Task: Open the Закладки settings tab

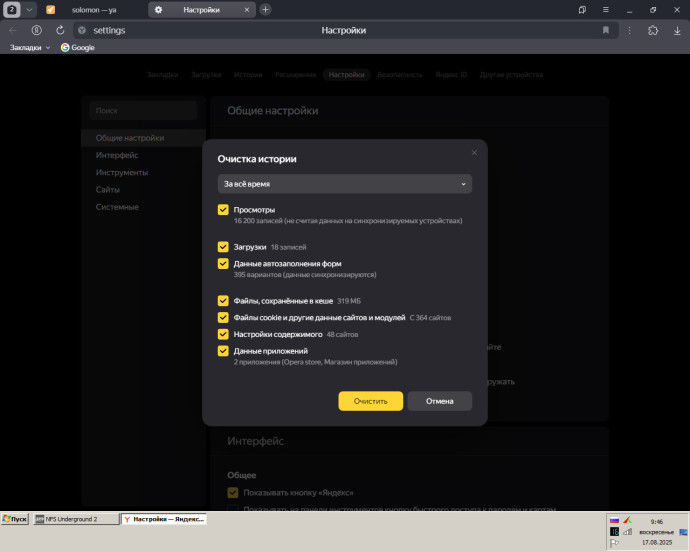Action: pos(162,75)
